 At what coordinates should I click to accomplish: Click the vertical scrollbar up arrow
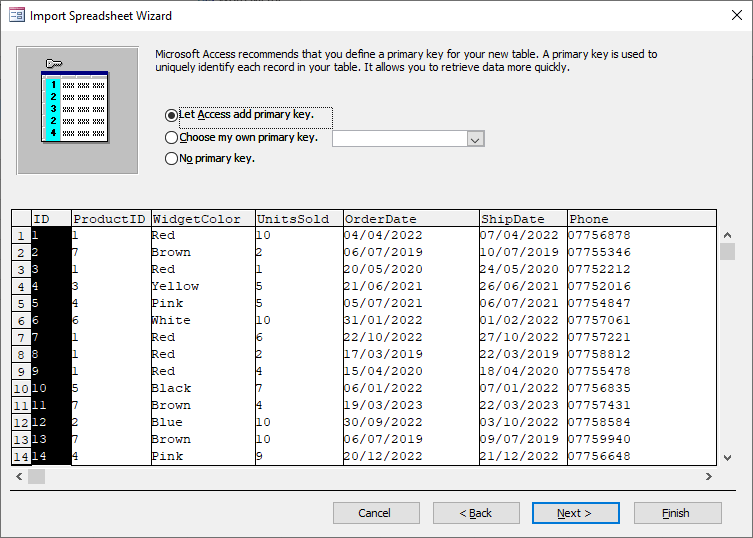(728, 235)
